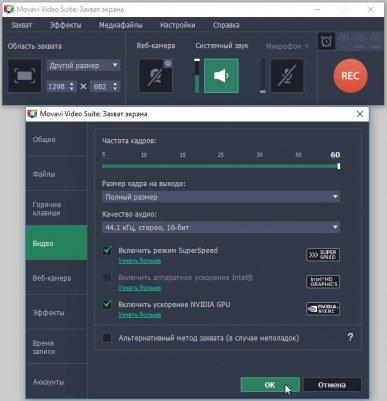Switch to the Время записи tab
This screenshot has width=387, height=401.
pos(56,347)
